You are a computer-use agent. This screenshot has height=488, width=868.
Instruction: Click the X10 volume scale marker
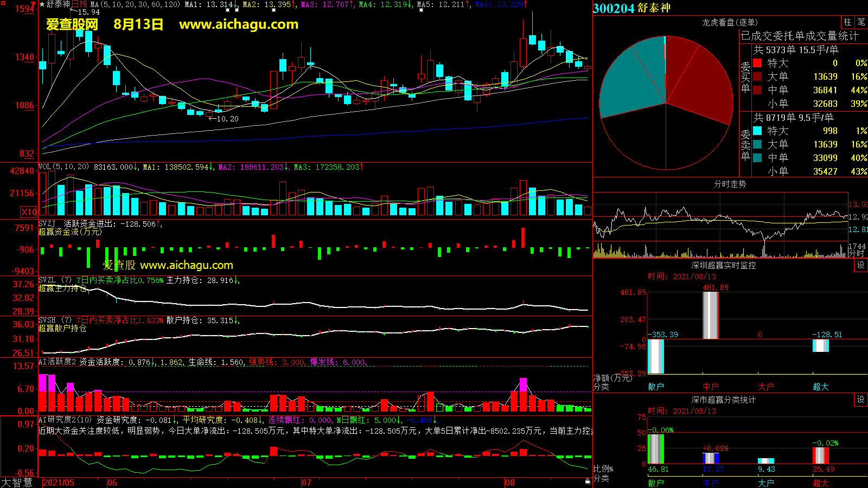coord(29,212)
